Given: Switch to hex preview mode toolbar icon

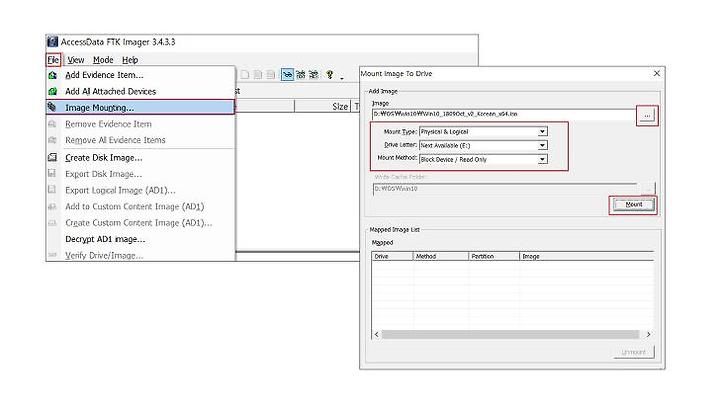Looking at the screenshot, I should click(x=314, y=74).
